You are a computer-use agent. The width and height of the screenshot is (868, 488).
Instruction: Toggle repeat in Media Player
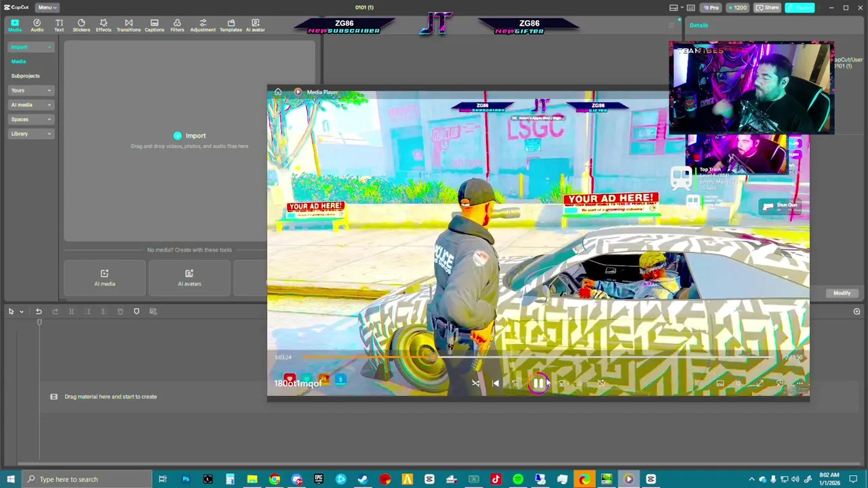point(601,384)
